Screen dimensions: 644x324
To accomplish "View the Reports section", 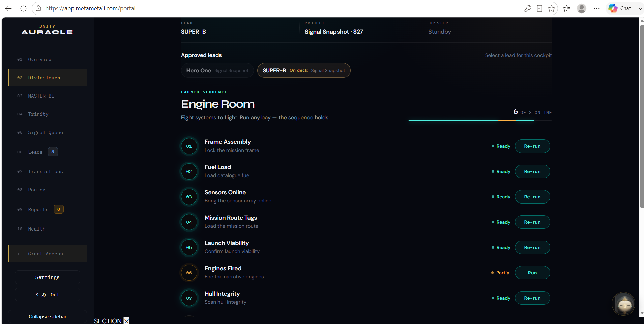I will tap(48, 209).
